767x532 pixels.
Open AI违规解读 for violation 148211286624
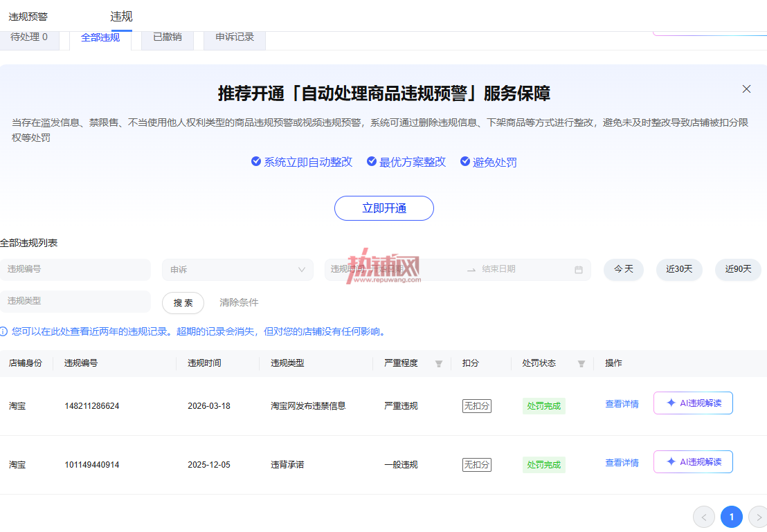[693, 403]
